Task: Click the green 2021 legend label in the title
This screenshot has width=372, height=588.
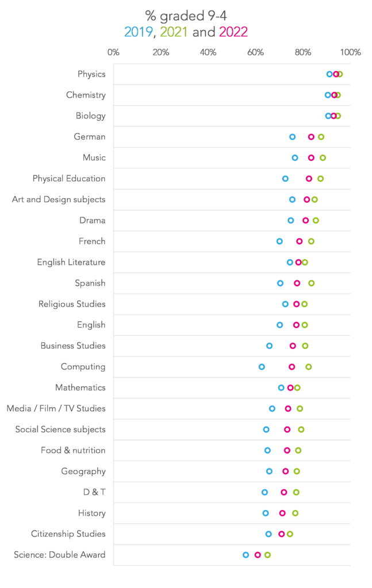Action: tap(174, 32)
